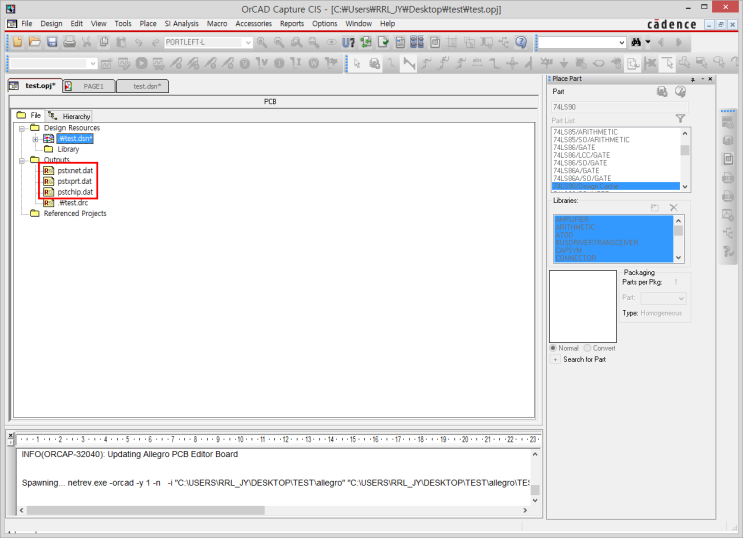Open the Place menu
The height and width of the screenshot is (538, 743).
tap(148, 24)
